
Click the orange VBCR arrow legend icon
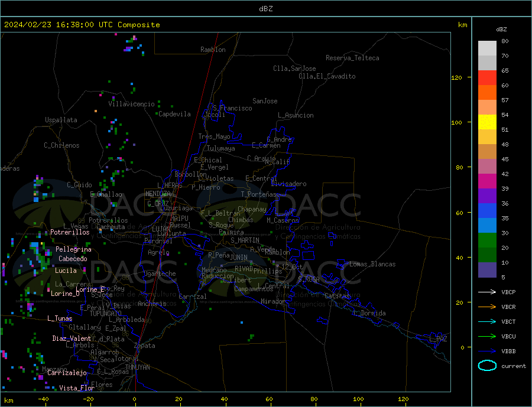(487, 307)
